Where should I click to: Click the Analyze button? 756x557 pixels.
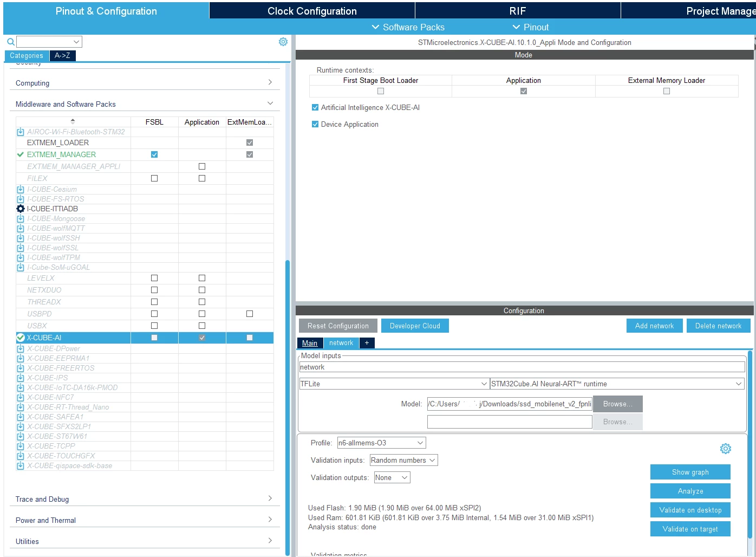click(x=690, y=491)
